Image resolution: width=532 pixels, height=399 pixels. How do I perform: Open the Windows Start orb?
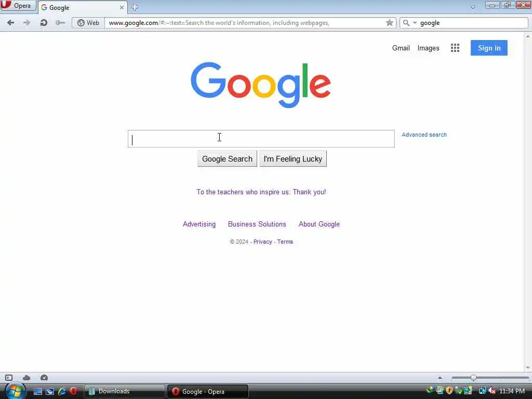tap(15, 391)
